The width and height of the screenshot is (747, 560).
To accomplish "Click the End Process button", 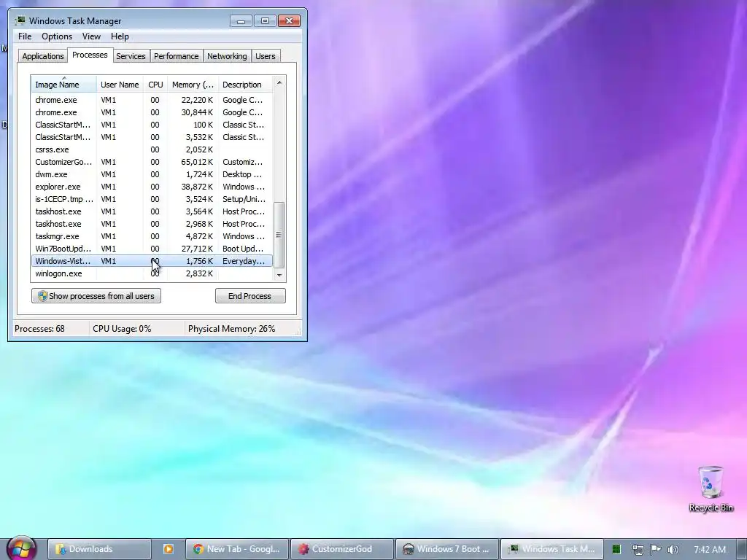I will (x=250, y=296).
